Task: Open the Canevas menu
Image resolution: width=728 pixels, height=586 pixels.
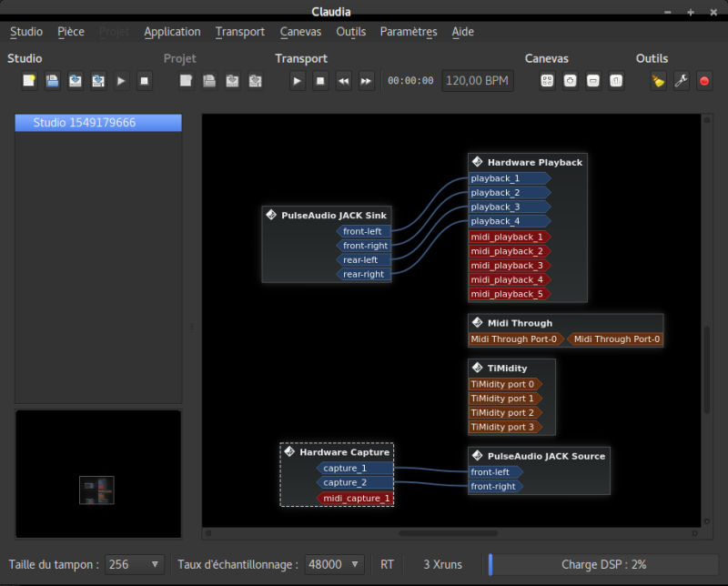Action: click(x=300, y=32)
